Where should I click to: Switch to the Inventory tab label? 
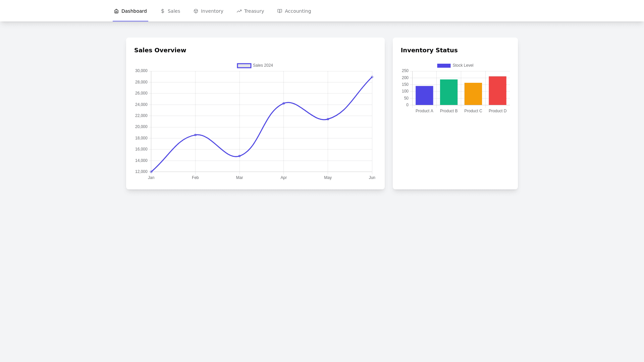(212, 11)
